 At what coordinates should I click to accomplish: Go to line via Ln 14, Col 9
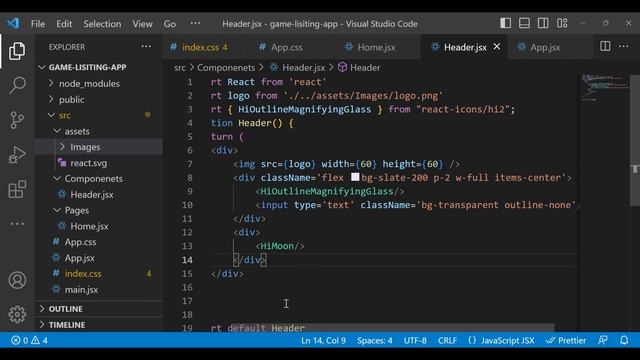coord(323,340)
